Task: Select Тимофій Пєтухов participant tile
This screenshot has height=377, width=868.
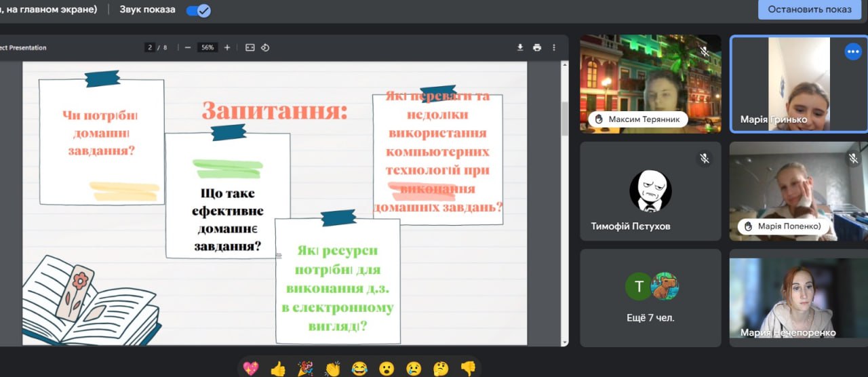Action: pos(650,191)
